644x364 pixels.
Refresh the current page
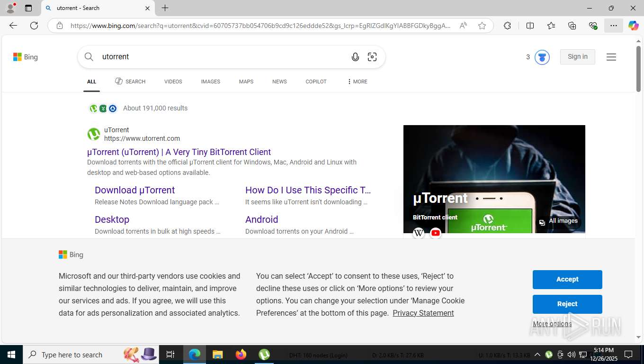point(34,26)
